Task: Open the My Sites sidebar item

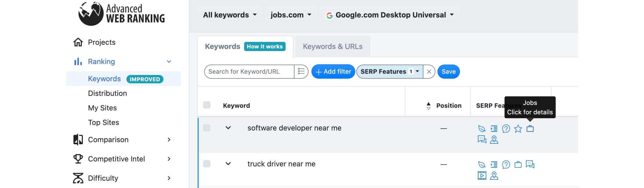Action: pyautogui.click(x=103, y=108)
